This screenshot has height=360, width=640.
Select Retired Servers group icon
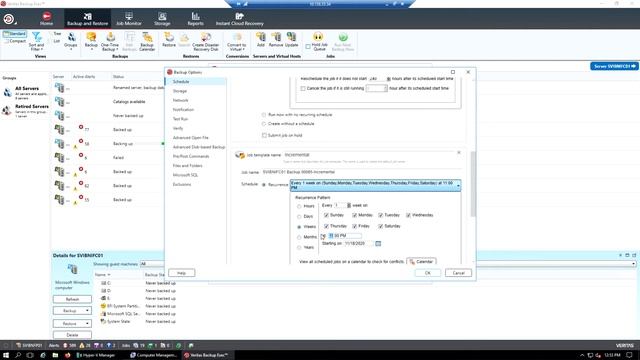[7, 110]
